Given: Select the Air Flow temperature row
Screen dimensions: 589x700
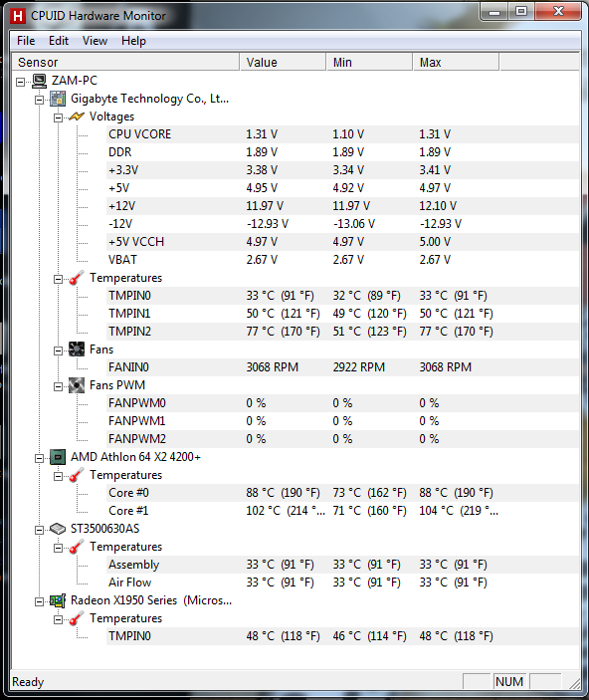Looking at the screenshot, I should point(342,583).
